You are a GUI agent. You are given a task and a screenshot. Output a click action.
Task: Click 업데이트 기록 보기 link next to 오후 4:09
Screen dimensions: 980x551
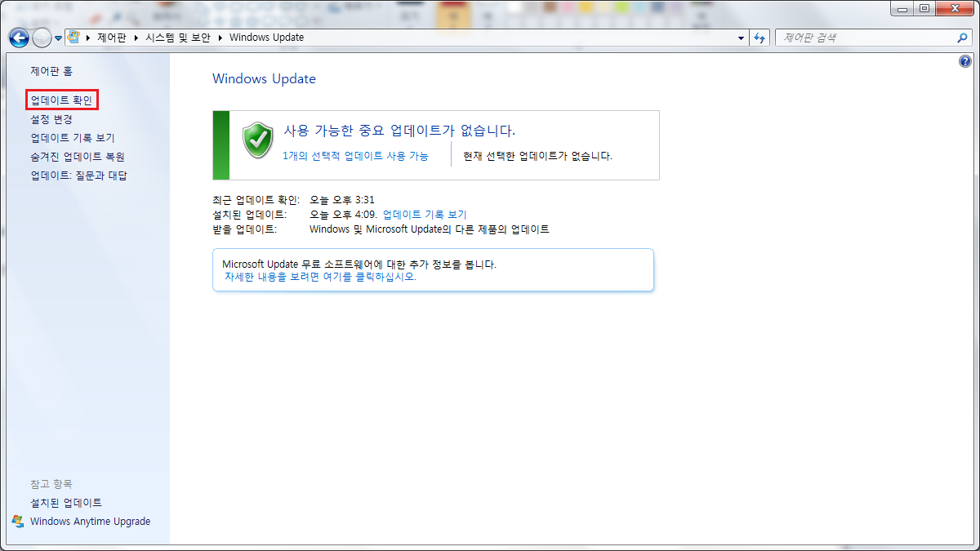tap(425, 215)
